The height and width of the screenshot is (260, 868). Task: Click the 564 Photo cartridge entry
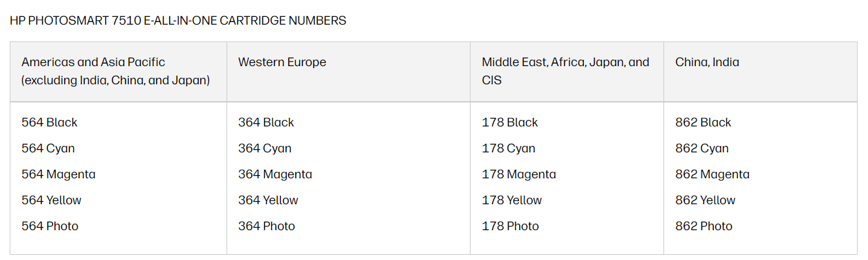(50, 226)
